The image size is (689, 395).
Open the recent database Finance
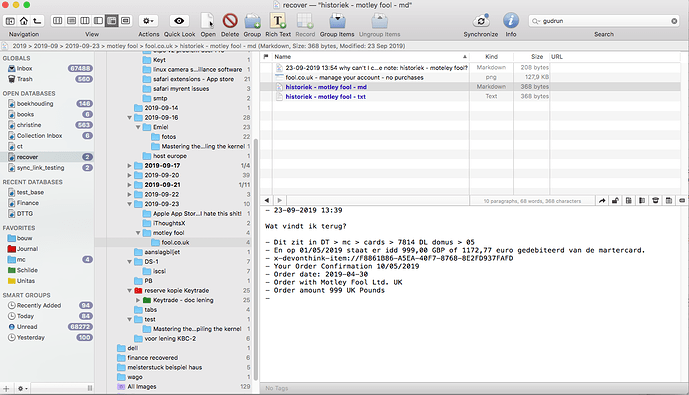click(x=28, y=203)
